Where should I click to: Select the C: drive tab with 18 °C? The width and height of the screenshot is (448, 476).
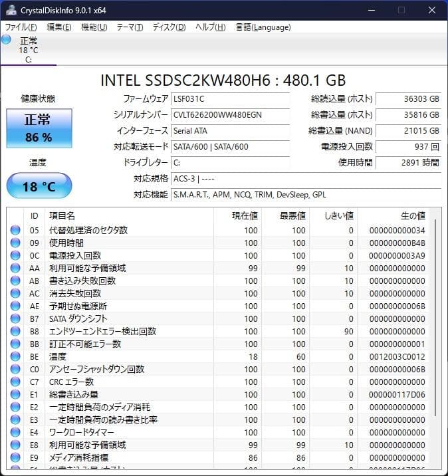pyautogui.click(x=28, y=50)
